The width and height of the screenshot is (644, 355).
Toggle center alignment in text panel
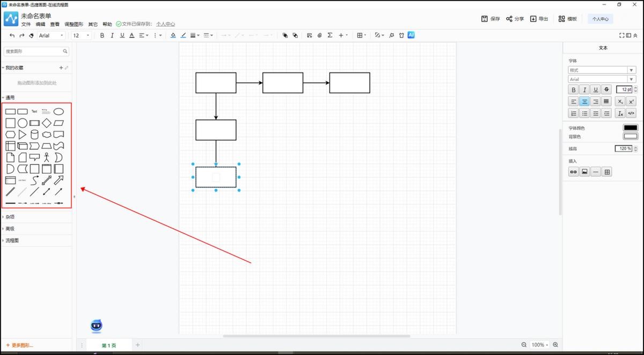click(x=584, y=101)
